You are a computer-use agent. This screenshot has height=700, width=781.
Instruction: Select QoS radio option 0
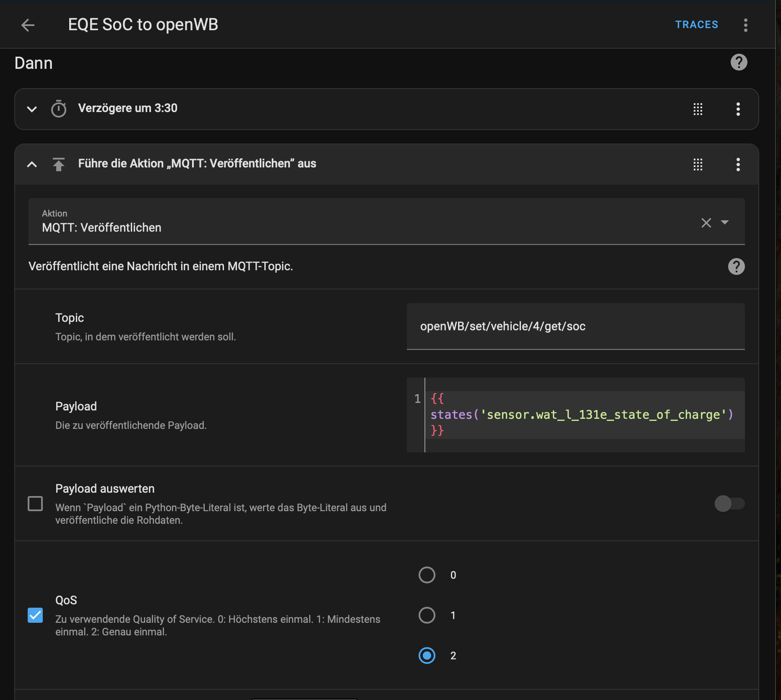pyautogui.click(x=427, y=575)
